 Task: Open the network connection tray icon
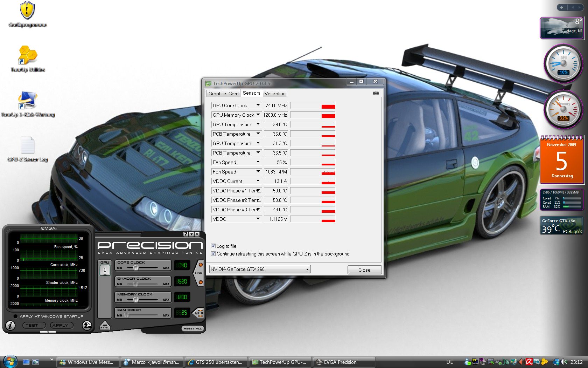tap(556, 362)
